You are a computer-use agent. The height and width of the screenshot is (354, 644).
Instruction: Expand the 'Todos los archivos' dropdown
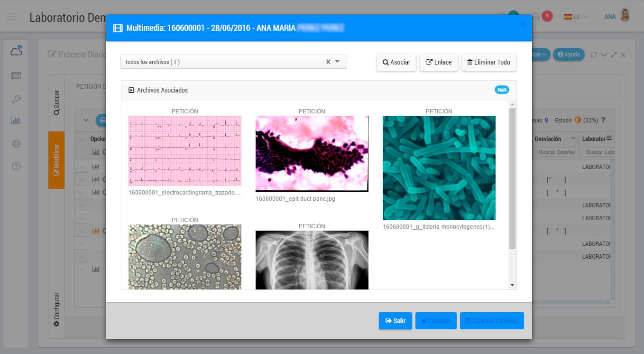[x=337, y=62]
